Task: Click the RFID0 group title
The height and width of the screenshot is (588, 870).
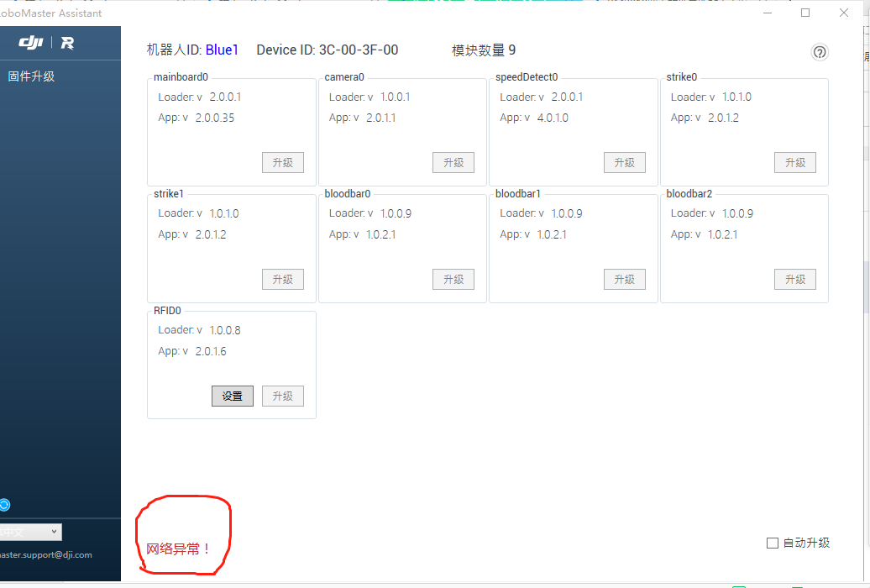Action: pos(168,310)
